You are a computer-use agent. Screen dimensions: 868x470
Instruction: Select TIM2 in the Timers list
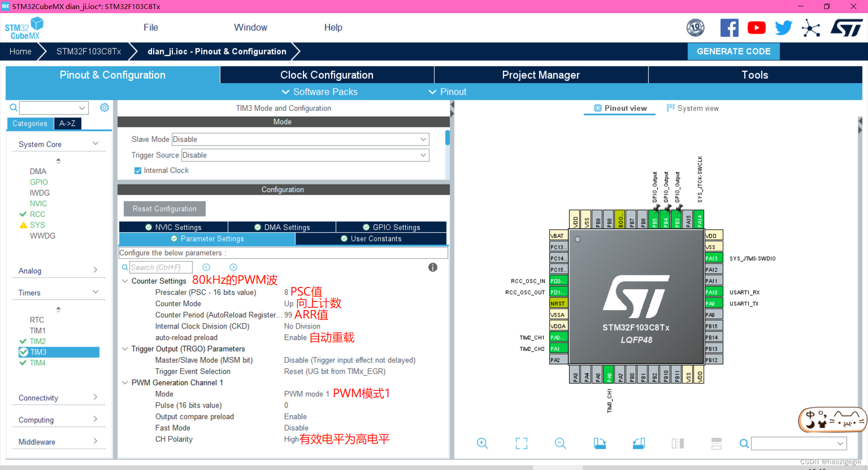38,341
